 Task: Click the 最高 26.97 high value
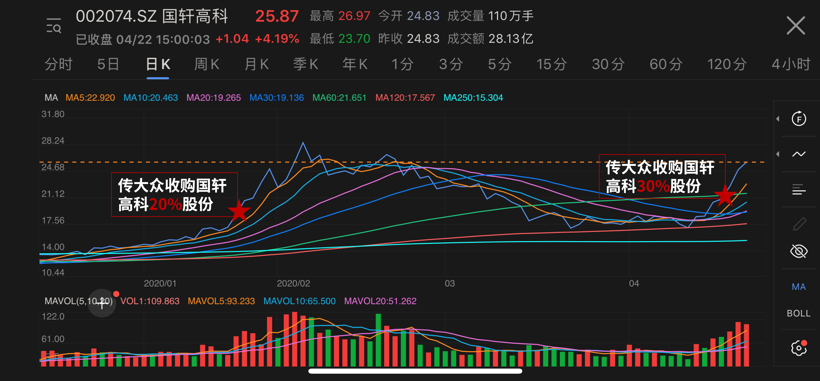pos(340,16)
